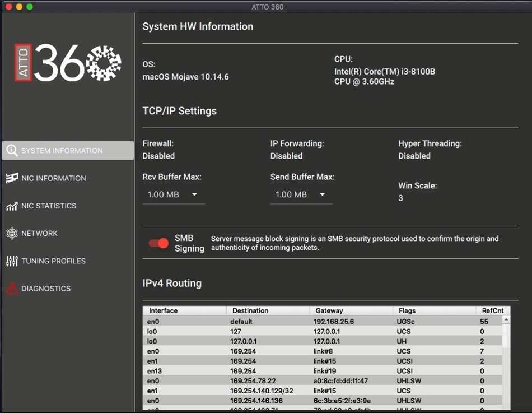
Task: Click the NIC Statistics chart icon
Action: (x=12, y=206)
